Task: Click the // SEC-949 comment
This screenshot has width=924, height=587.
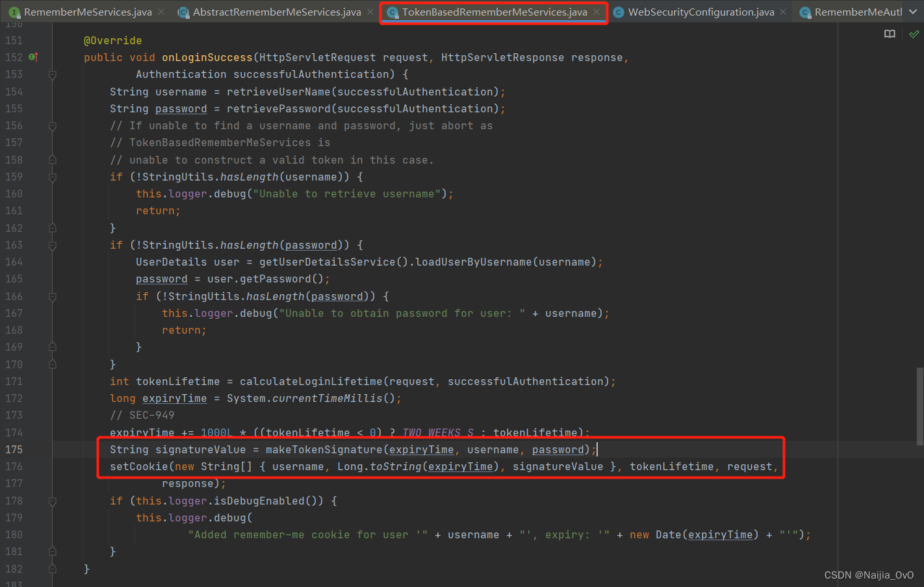Action: point(142,415)
